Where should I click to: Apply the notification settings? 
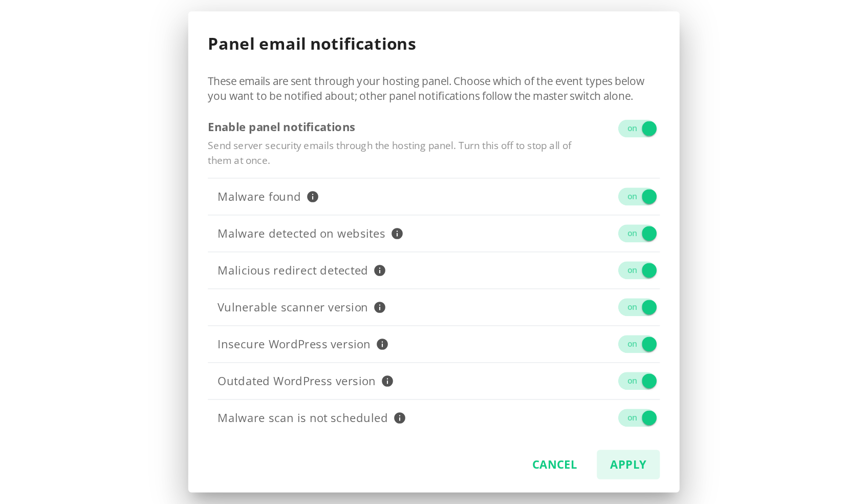tap(628, 465)
